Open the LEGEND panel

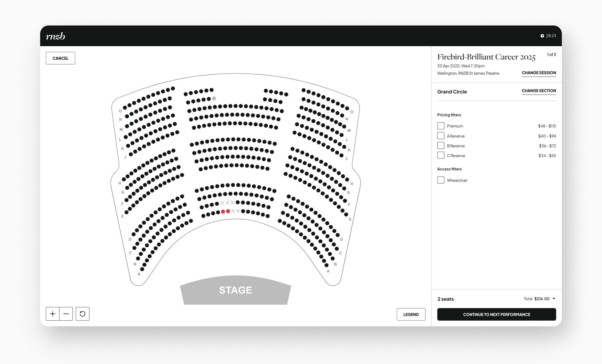pyautogui.click(x=411, y=314)
